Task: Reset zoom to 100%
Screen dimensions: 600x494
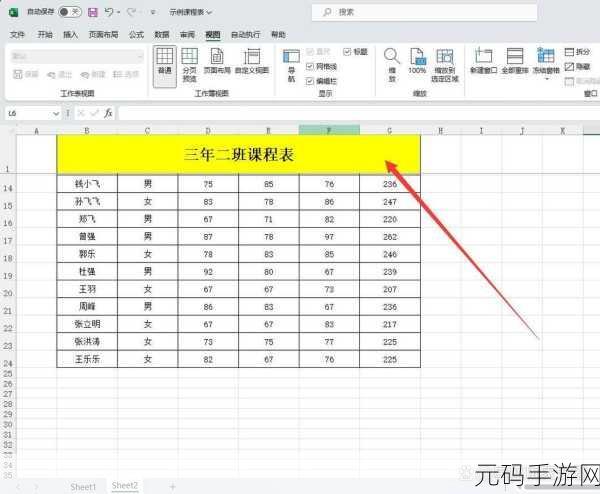Action: [417, 61]
